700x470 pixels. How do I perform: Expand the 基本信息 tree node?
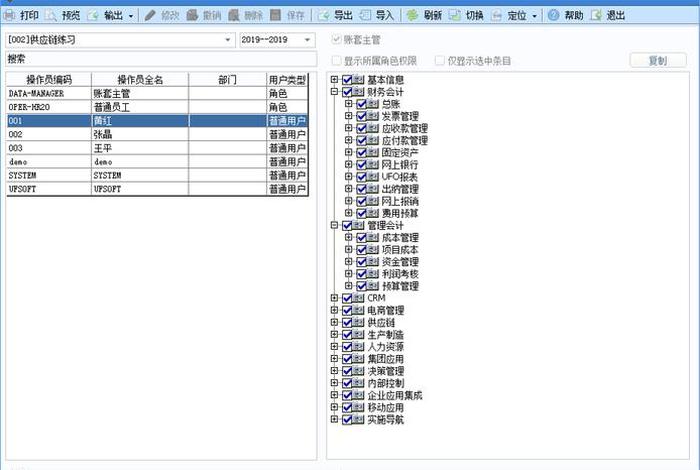click(334, 79)
